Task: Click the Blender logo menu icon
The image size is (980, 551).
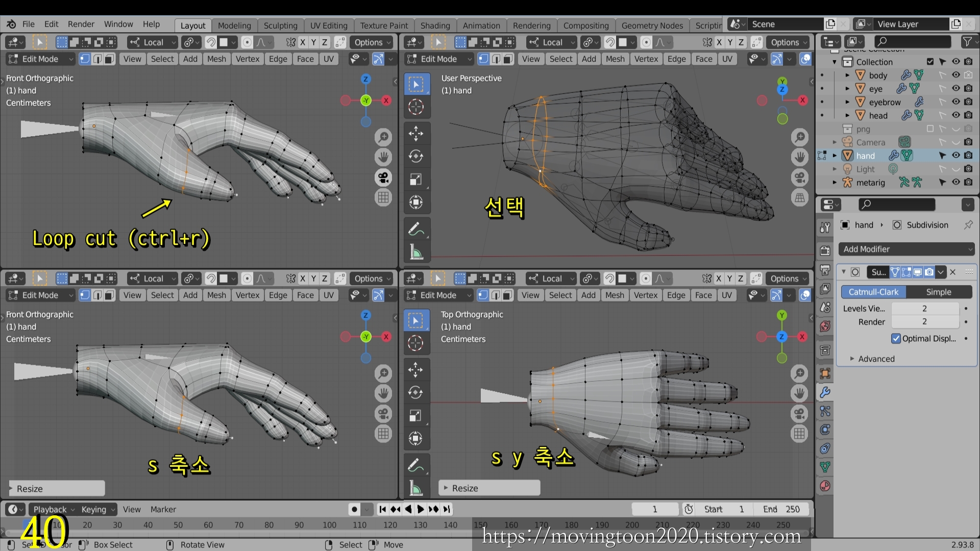Action: [x=11, y=24]
